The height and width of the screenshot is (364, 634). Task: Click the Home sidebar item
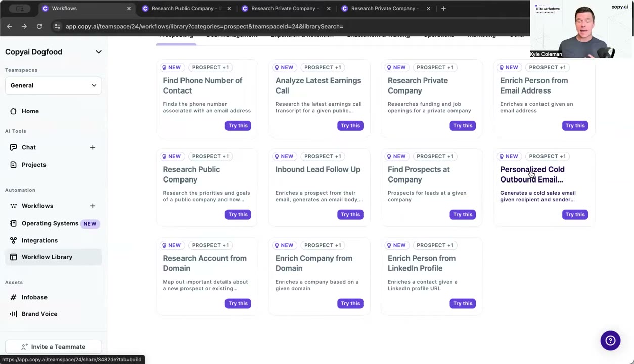coord(53,111)
